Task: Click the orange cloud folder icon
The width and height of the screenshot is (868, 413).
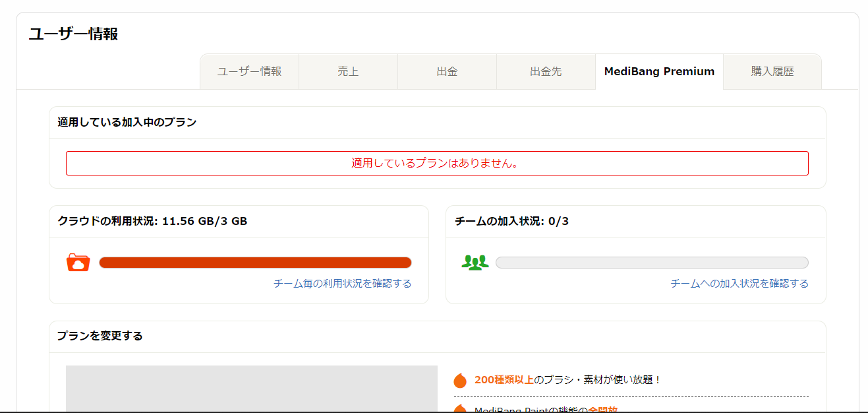Action: coord(78,263)
